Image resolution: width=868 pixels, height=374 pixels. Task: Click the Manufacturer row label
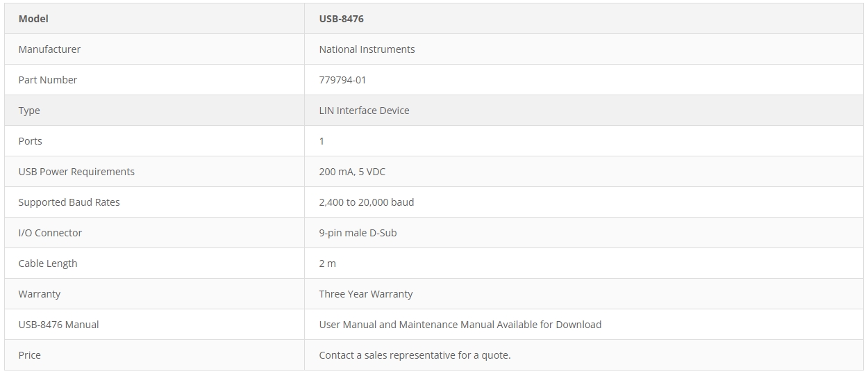coord(49,49)
